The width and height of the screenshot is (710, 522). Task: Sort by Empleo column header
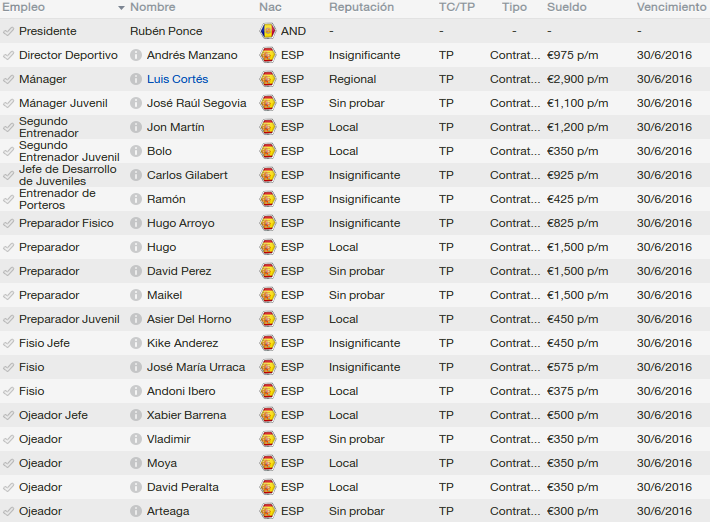(x=23, y=7)
